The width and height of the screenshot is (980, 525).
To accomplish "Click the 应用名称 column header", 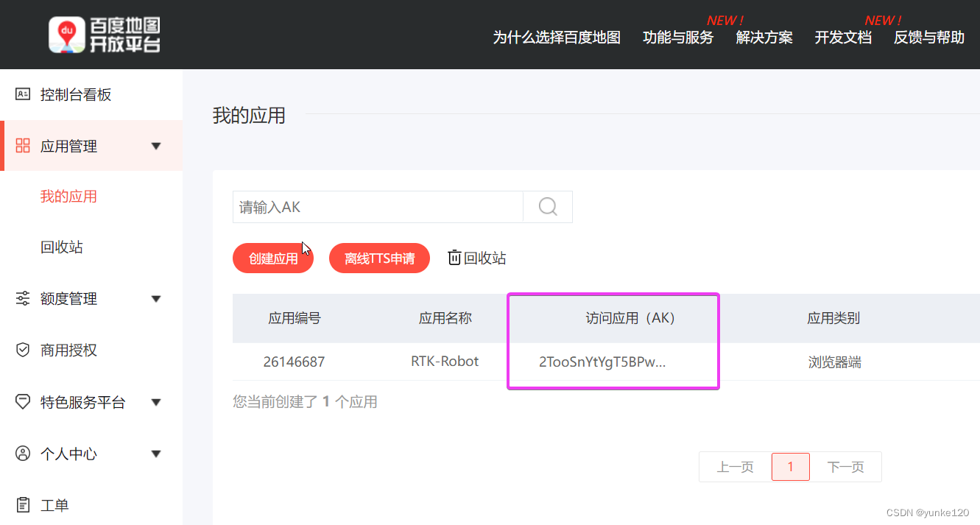I will [445, 318].
